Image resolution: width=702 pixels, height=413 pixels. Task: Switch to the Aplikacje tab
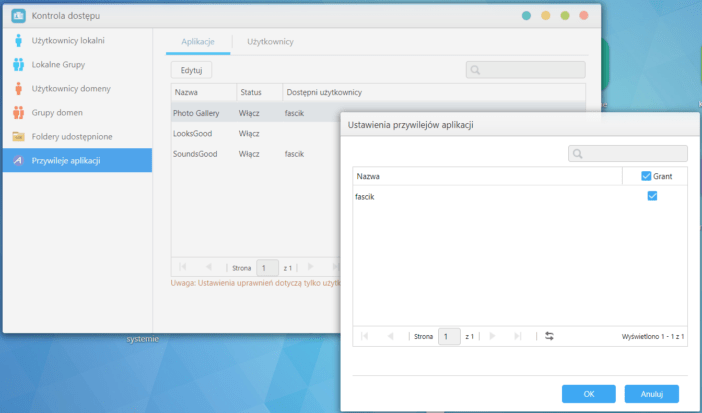(x=198, y=42)
